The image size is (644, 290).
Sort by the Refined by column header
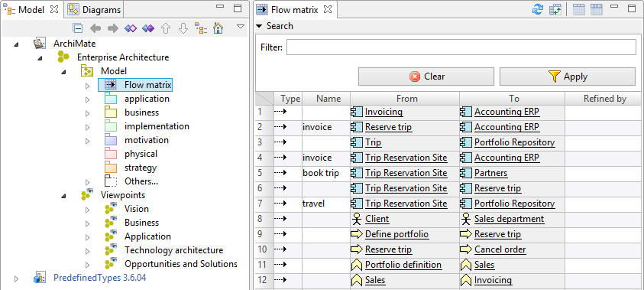(x=604, y=99)
